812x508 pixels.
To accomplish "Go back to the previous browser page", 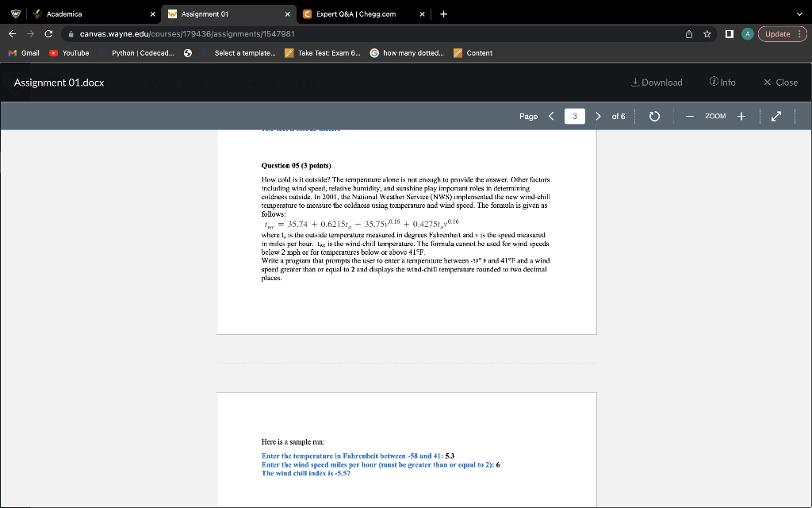I will [13, 33].
